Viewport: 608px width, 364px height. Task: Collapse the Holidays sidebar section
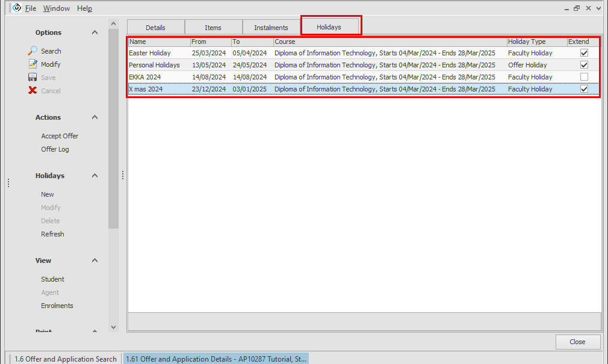point(95,176)
